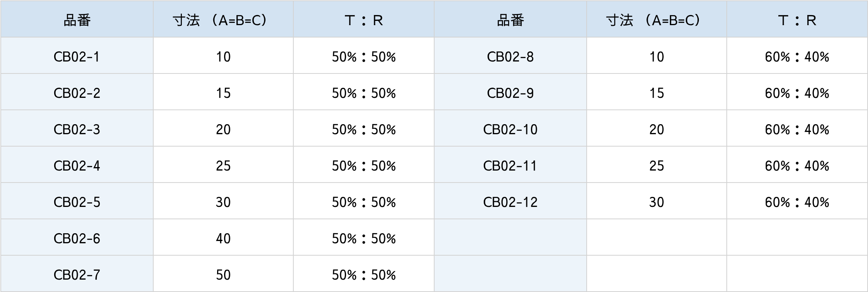Select the CB02-10 product cell
This screenshot has height=292, width=868.
point(510,130)
